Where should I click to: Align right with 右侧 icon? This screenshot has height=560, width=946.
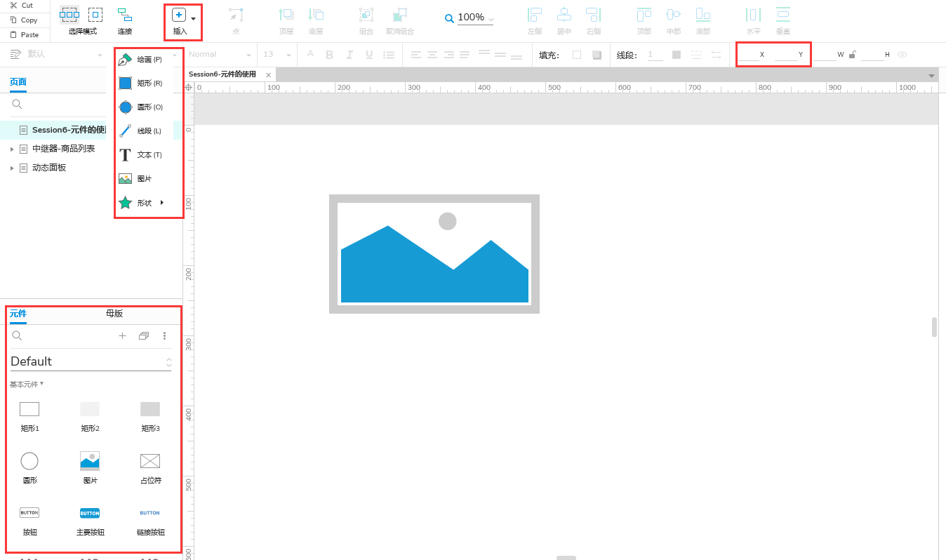coord(594,15)
